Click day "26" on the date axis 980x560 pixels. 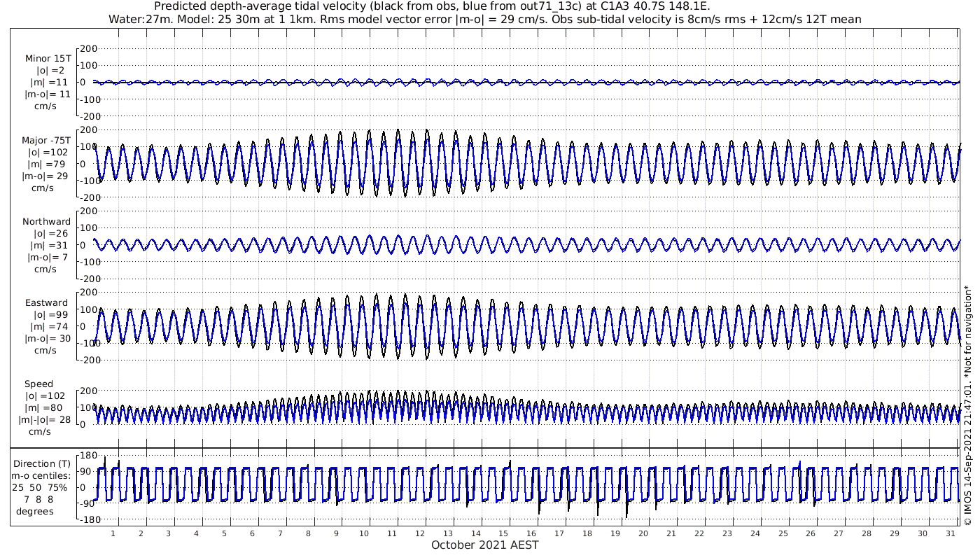coord(810,533)
